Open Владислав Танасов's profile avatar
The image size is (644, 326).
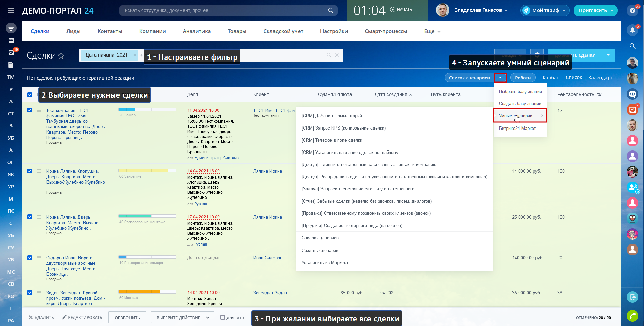443,10
